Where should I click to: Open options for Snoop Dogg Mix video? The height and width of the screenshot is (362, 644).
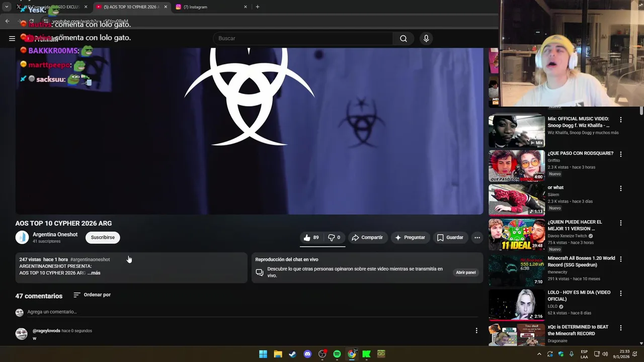point(621,120)
